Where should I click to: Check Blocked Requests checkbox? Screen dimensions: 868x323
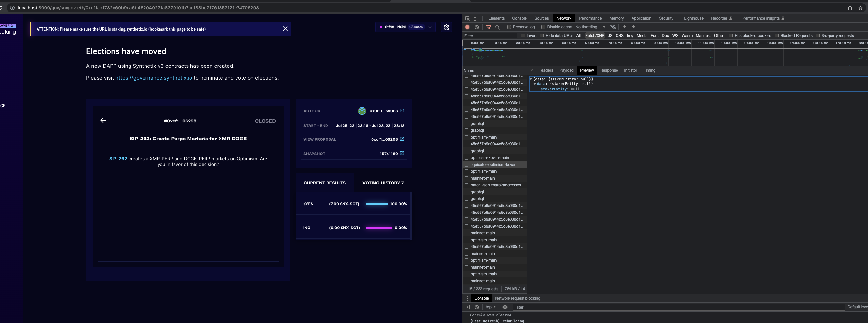[x=776, y=36]
